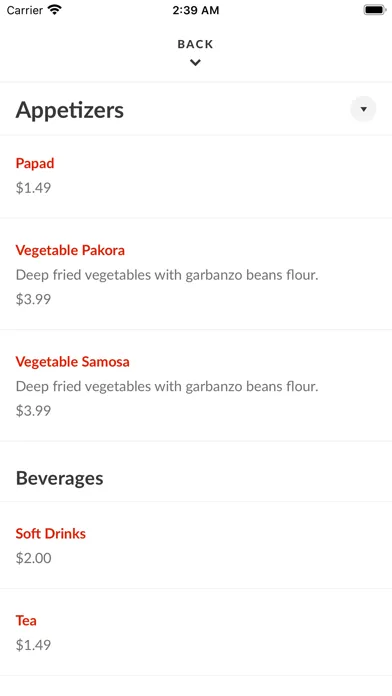This screenshot has width=392, height=696.
Task: Click the down chevron under BACK
Action: coord(195,63)
